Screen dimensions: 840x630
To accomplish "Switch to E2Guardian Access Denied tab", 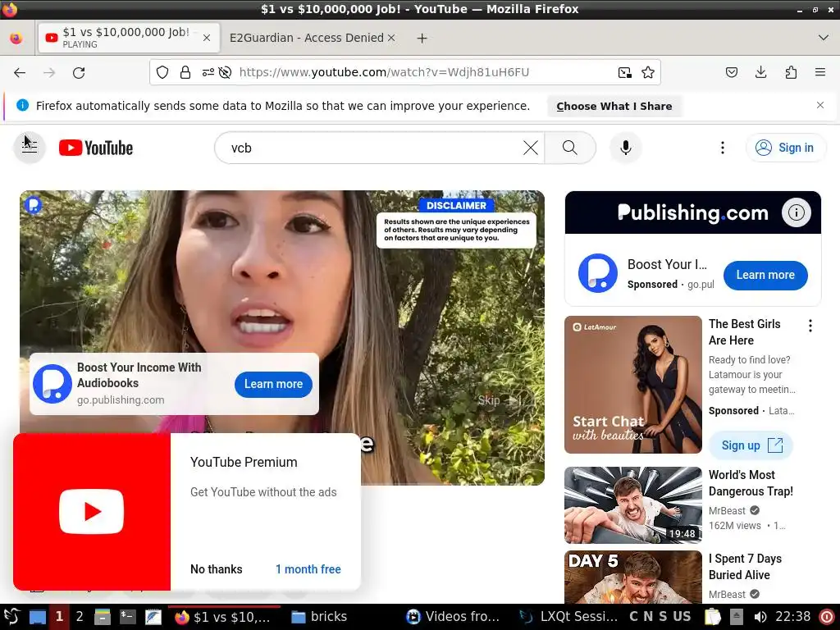I will coord(306,38).
